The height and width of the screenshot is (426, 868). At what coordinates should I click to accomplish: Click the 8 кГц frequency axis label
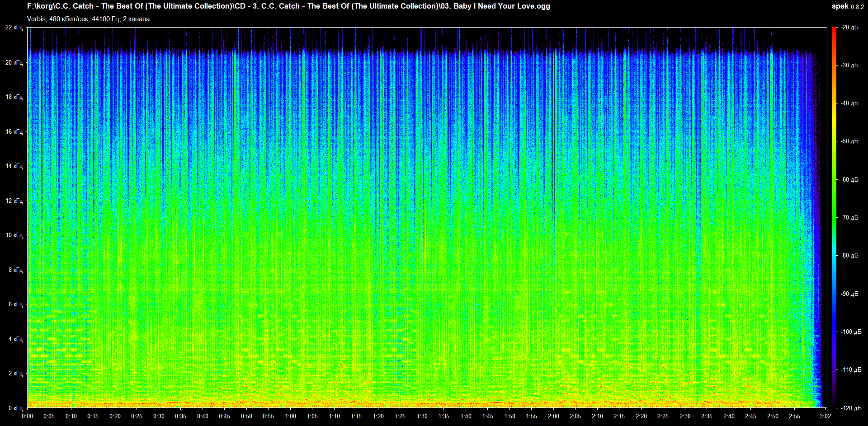click(x=15, y=270)
